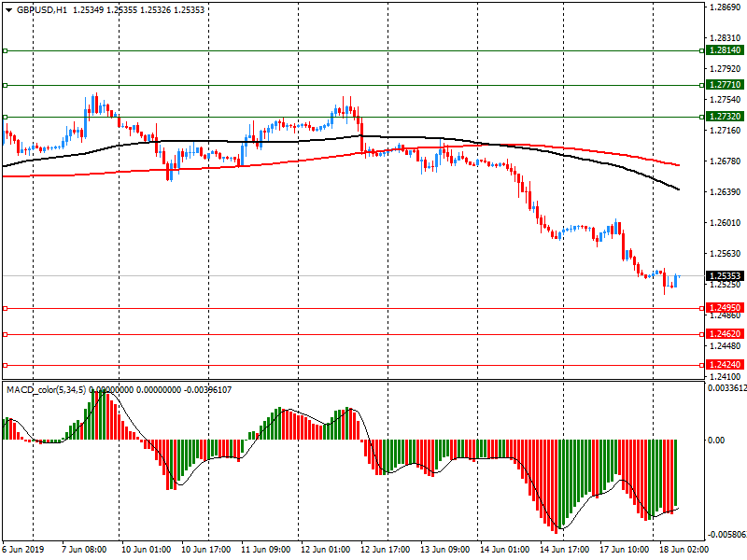Viewport: 747px width, 560px height.
Task: Click the left handle of the 1.24950 line
Action: click(6, 309)
